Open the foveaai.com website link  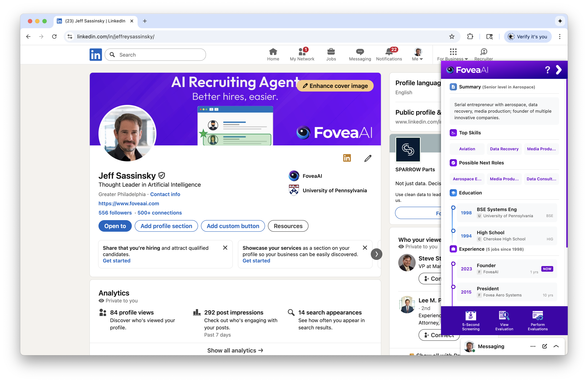tap(129, 203)
